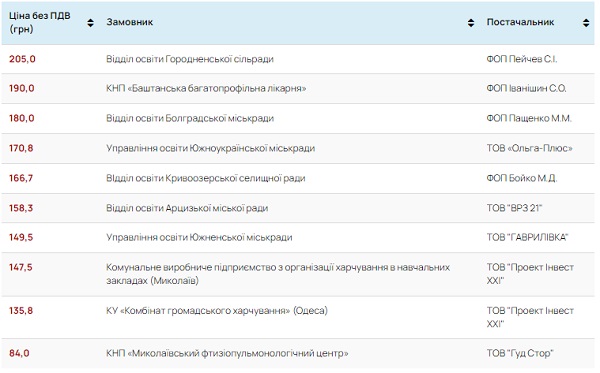Click 'КНП «Миколаївський фтизіопульмонологічний центр»'
This screenshot has width=600, height=373.
(x=227, y=353)
